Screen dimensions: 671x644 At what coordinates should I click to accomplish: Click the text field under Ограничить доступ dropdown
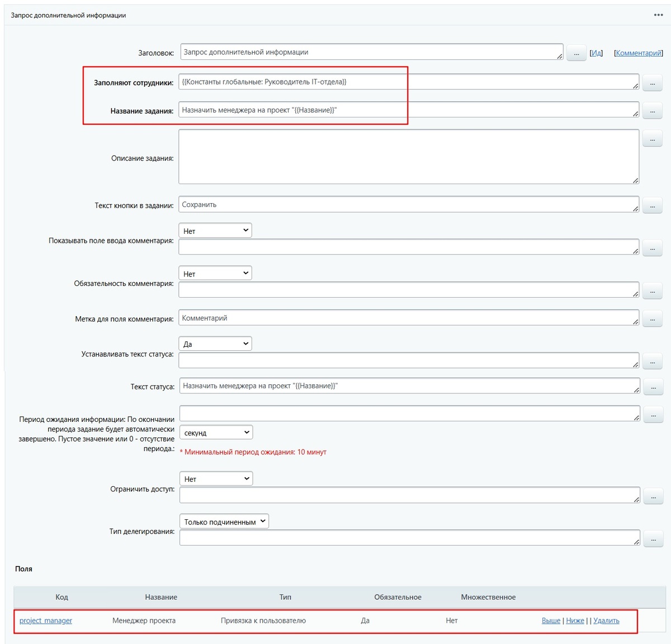pyautogui.click(x=410, y=495)
